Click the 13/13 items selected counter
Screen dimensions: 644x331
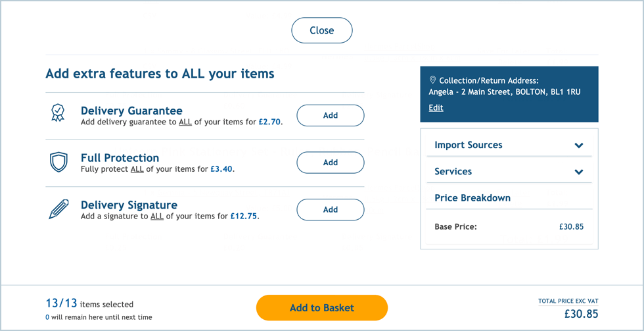(89, 304)
